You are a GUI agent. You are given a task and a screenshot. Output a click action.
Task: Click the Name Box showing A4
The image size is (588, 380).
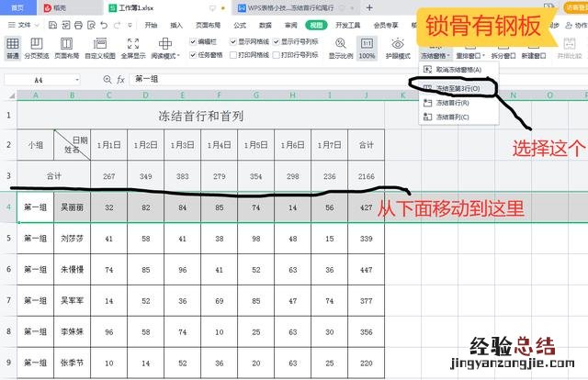coord(39,80)
